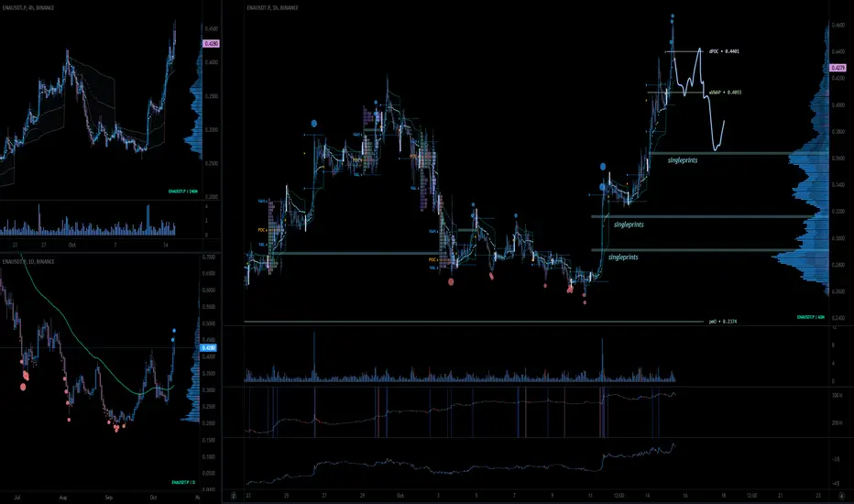Click the blue 0.4280 price tag on daily chart

pos(209,347)
